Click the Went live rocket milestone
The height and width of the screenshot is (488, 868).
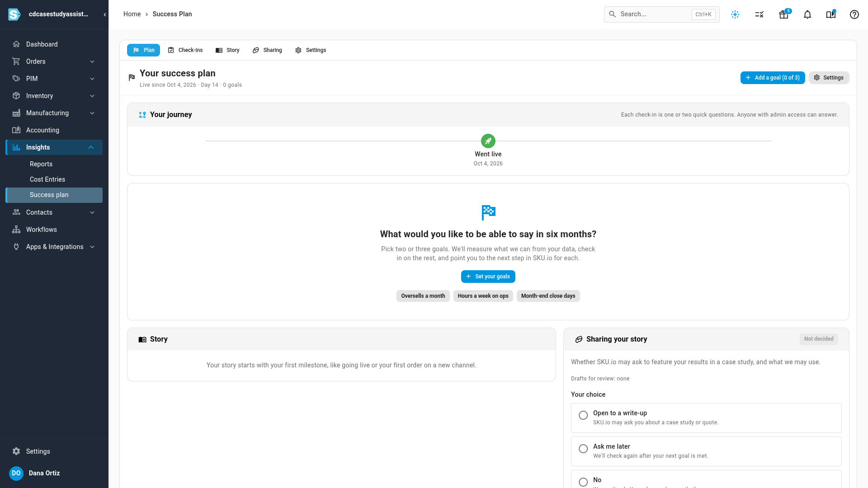(488, 141)
